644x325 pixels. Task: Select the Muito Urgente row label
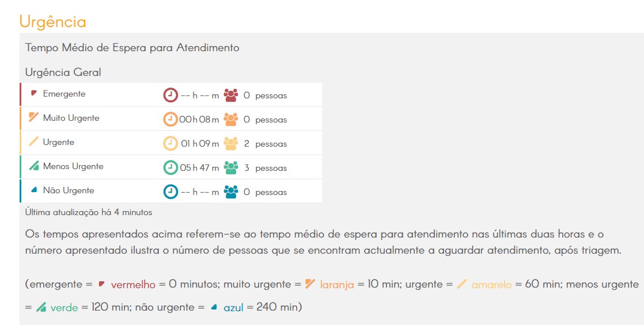pos(71,118)
